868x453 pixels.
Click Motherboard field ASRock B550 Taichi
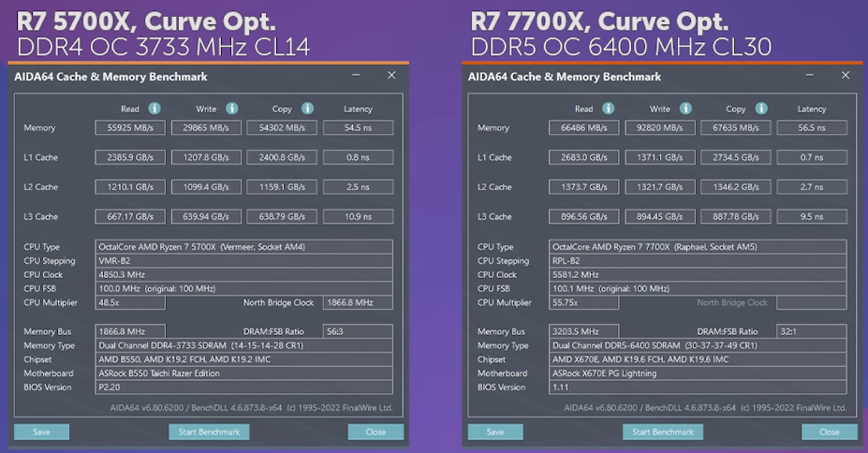click(x=244, y=373)
